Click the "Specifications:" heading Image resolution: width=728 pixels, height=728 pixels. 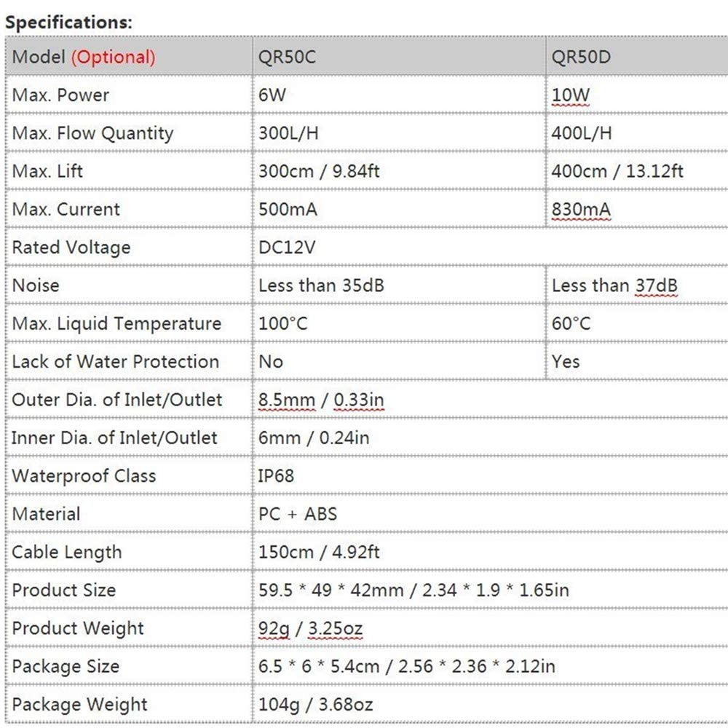click(x=68, y=22)
